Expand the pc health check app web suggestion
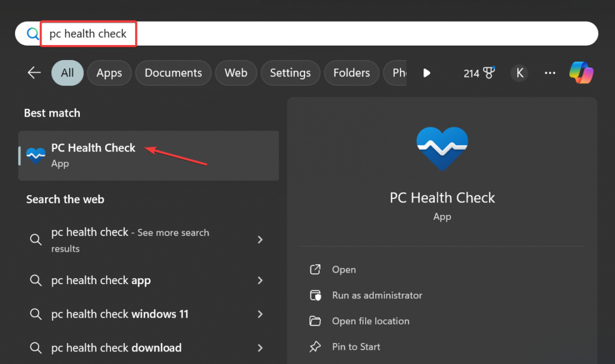This screenshot has height=364, width=615. click(x=100, y=280)
